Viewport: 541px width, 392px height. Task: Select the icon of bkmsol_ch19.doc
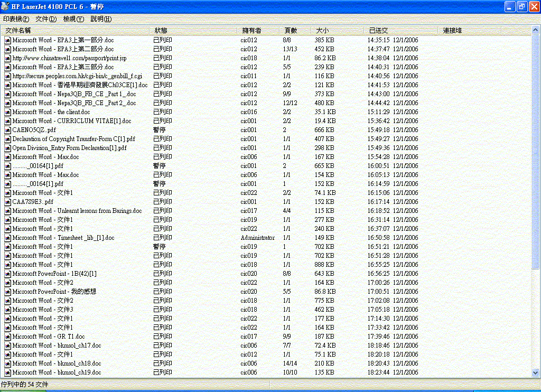click(x=7, y=372)
